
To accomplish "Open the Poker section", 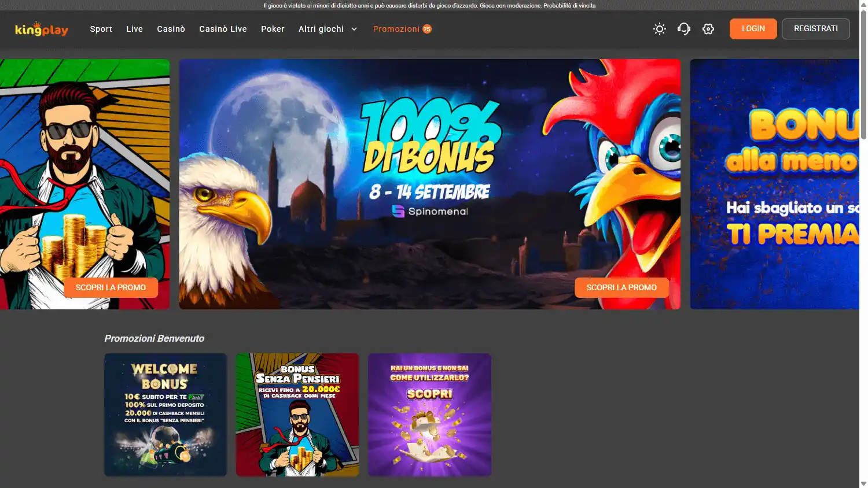I will coord(273,29).
